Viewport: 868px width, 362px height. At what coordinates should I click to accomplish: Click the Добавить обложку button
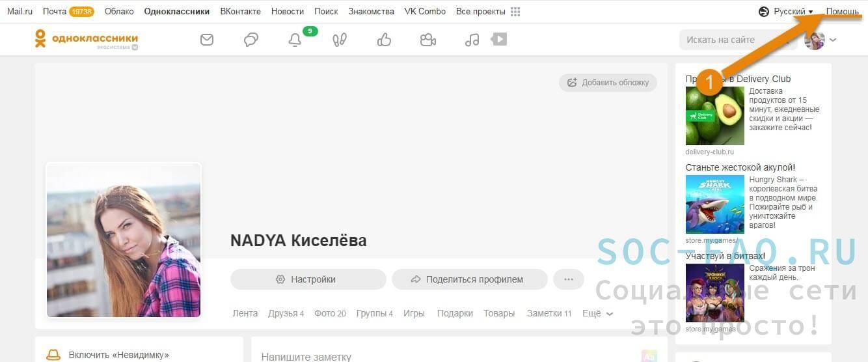608,83
